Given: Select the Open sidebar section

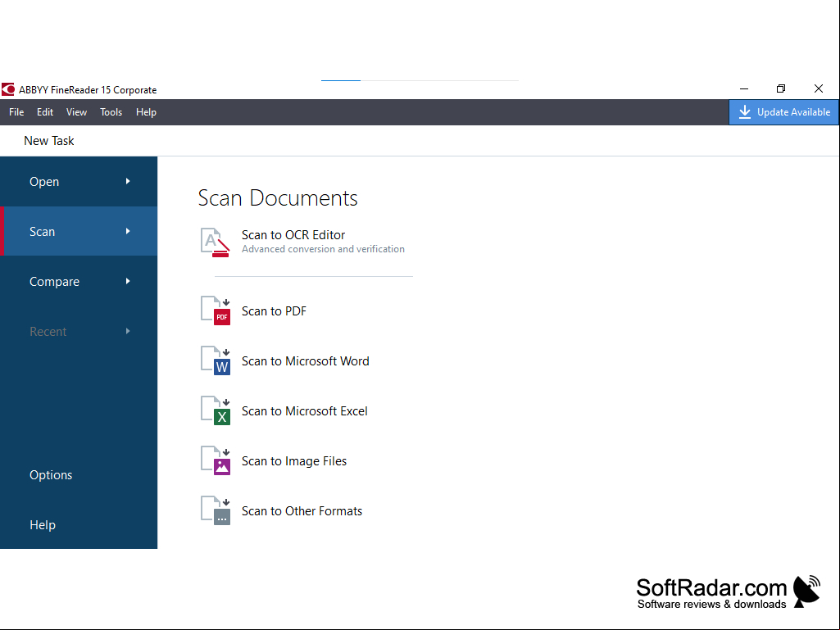Looking at the screenshot, I should [x=79, y=182].
